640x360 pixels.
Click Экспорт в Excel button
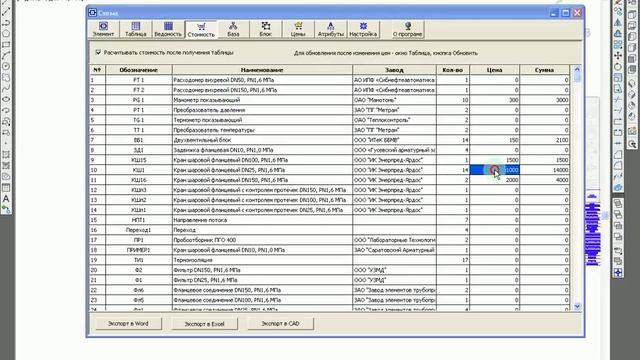[x=204, y=324]
